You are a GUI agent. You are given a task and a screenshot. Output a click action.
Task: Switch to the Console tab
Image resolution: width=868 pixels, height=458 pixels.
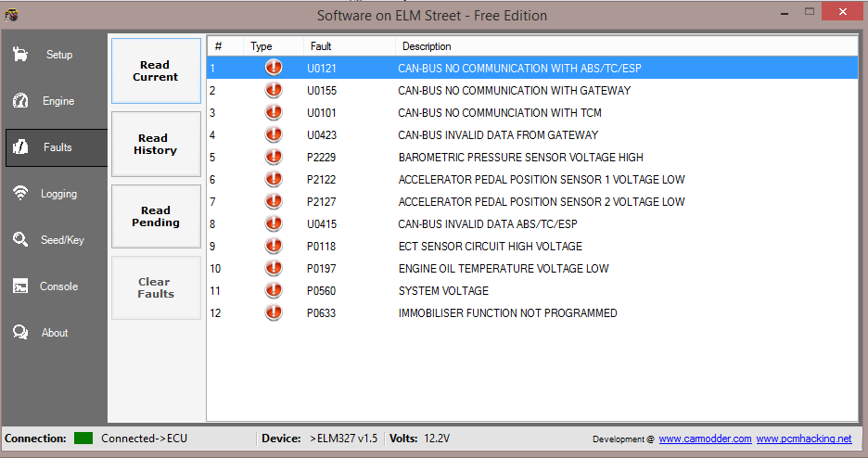58,286
